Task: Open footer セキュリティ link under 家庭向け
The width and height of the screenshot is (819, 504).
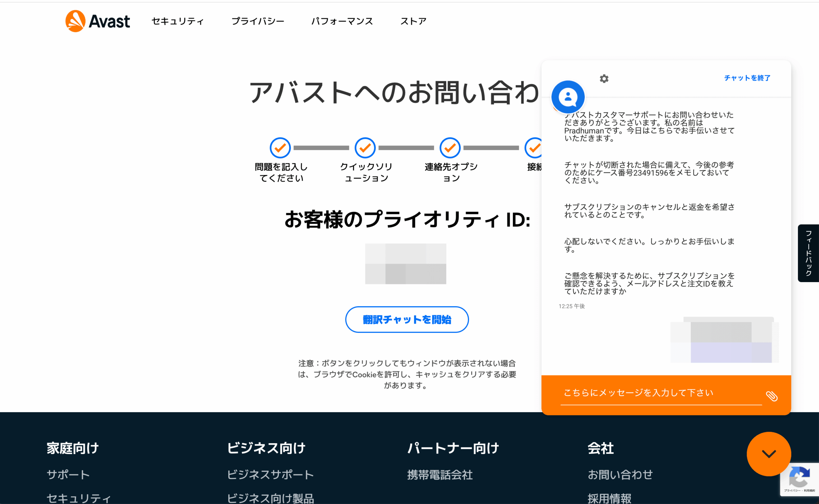Action: [78, 498]
